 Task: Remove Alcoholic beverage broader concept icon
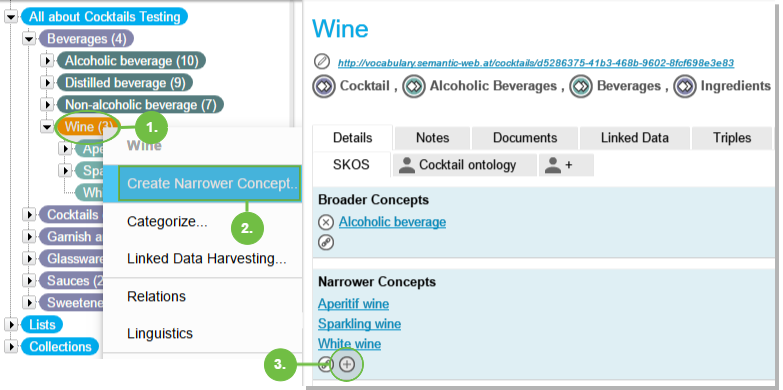[326, 222]
